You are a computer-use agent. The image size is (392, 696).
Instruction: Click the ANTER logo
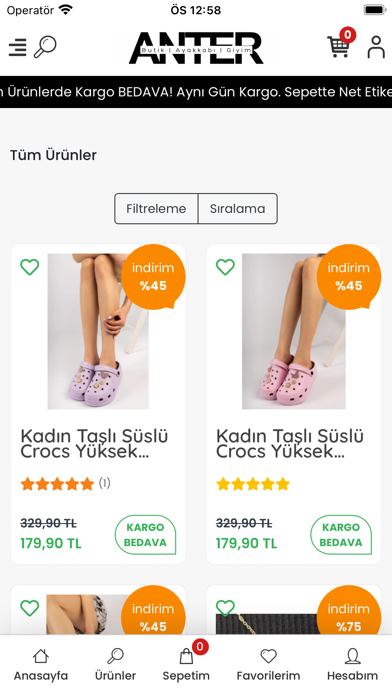click(x=196, y=48)
